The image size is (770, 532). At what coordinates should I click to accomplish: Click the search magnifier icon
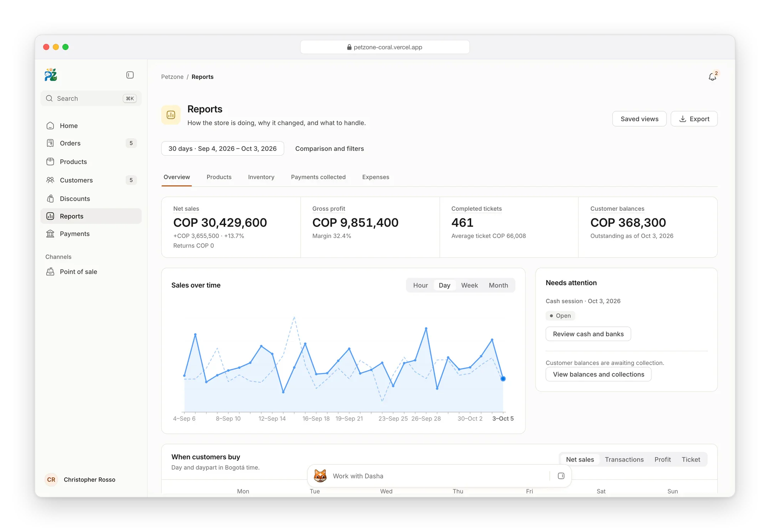(49, 99)
